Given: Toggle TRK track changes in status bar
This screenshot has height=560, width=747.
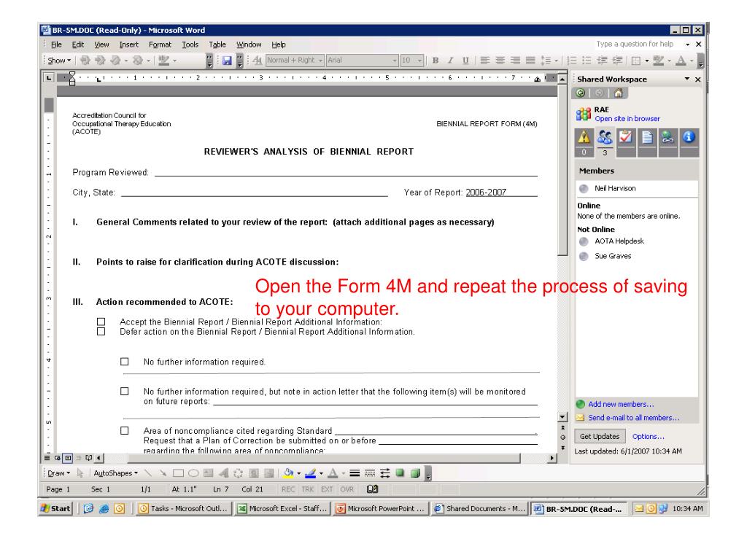Looking at the screenshot, I should click(x=308, y=489).
